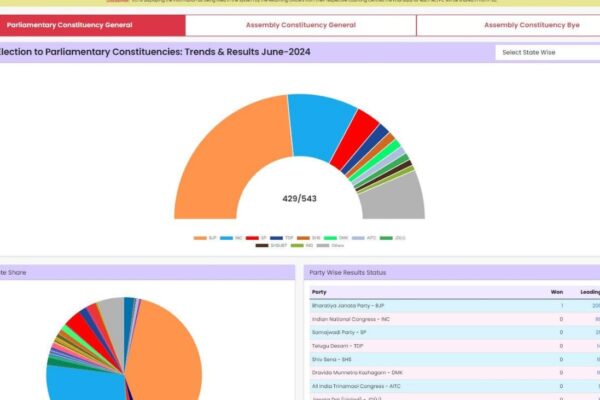
Task: Toggle the INC legend entry
Action: click(226, 238)
